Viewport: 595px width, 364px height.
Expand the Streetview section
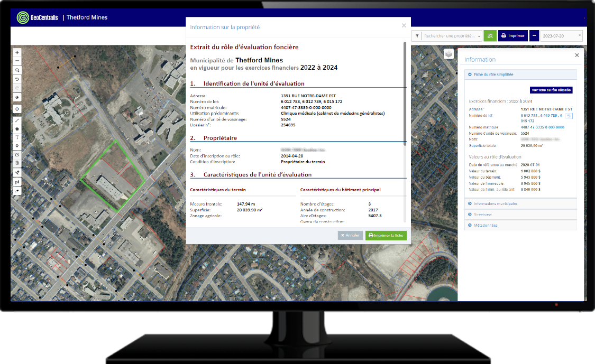tap(520, 214)
